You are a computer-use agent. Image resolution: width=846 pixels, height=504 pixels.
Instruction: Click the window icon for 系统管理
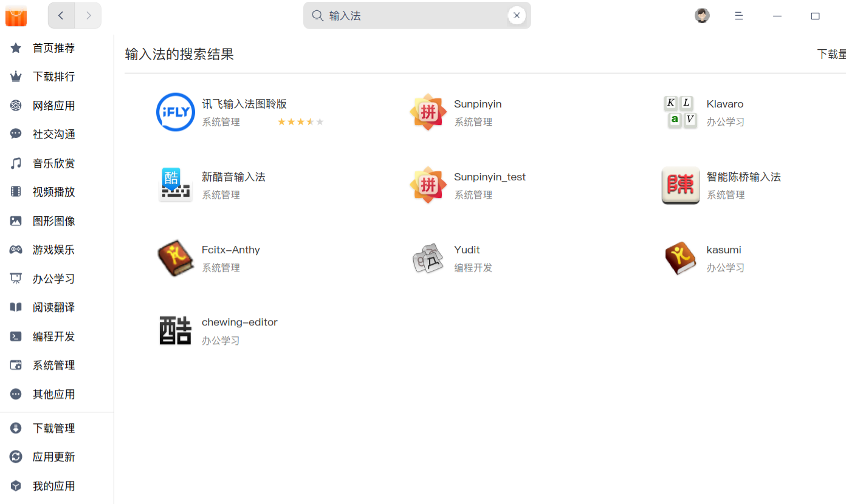(16, 365)
